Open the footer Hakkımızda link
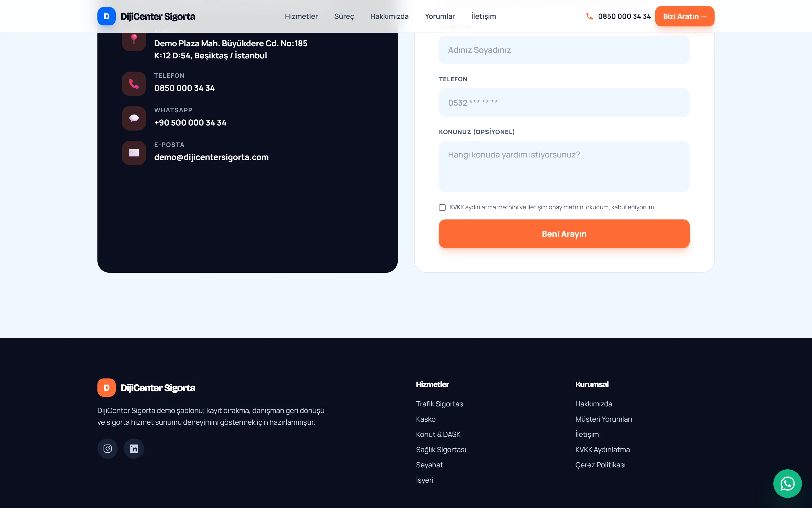This screenshot has height=508, width=812. tap(594, 404)
